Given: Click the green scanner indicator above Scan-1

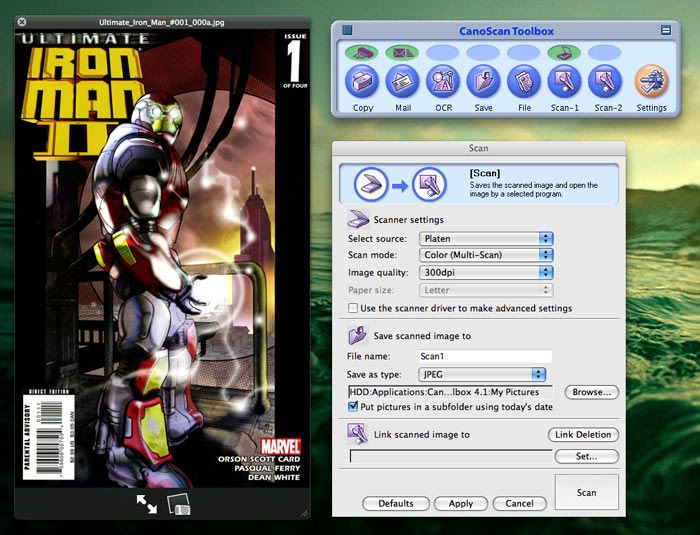Looking at the screenshot, I should 564,53.
